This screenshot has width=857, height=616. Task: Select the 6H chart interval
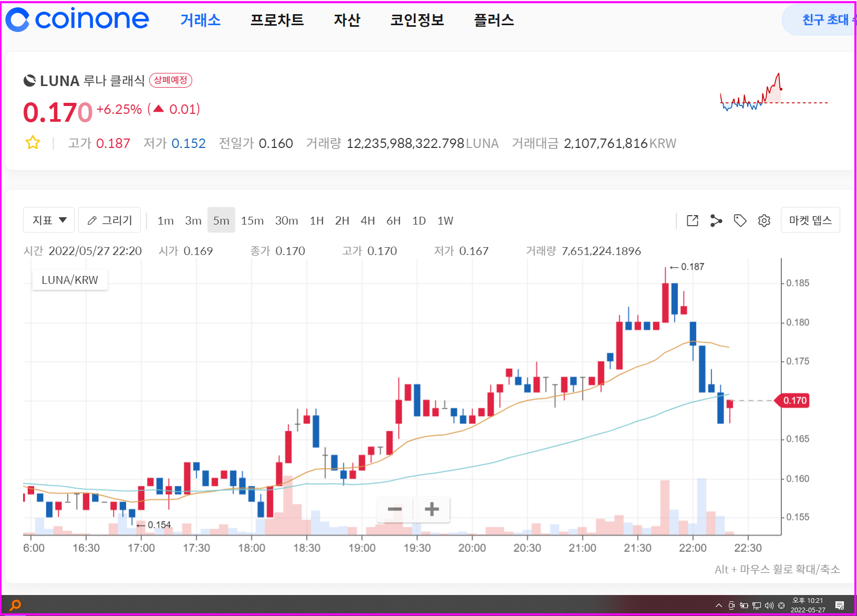pos(393,220)
